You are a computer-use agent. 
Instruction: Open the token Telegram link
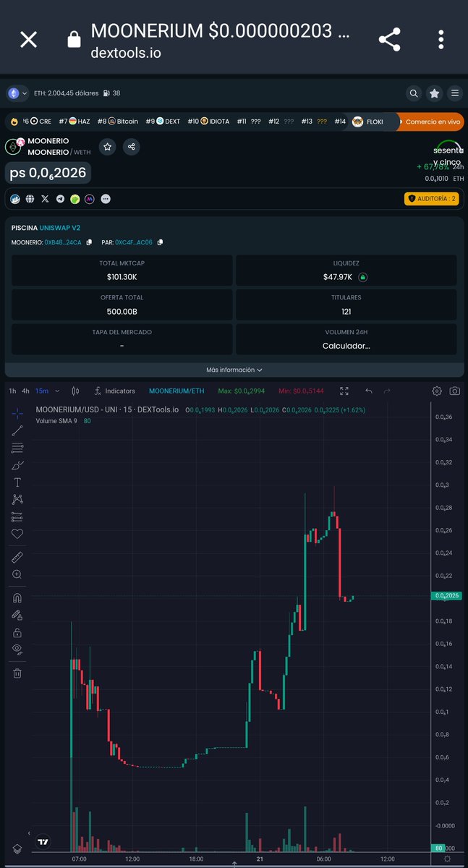pos(60,198)
